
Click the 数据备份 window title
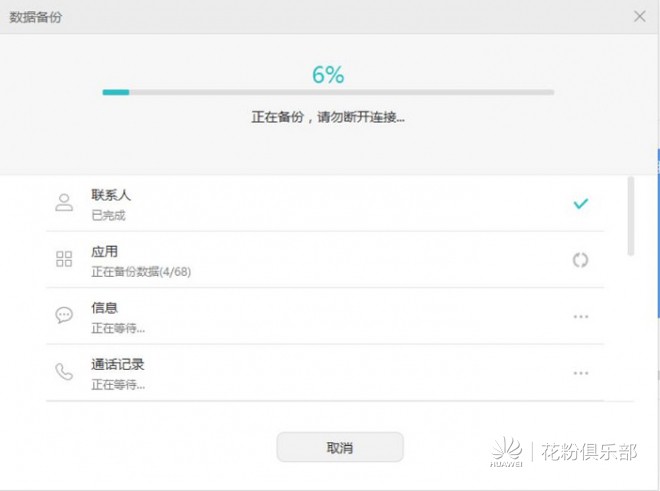(x=36, y=17)
